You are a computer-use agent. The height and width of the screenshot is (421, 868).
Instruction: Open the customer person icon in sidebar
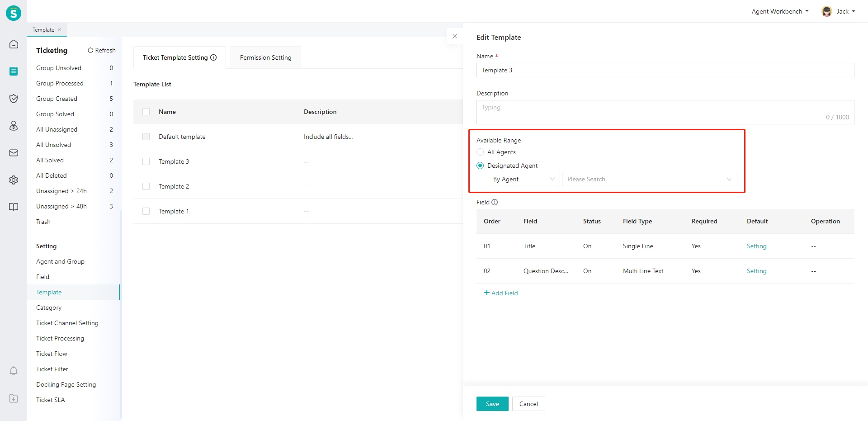pos(14,126)
